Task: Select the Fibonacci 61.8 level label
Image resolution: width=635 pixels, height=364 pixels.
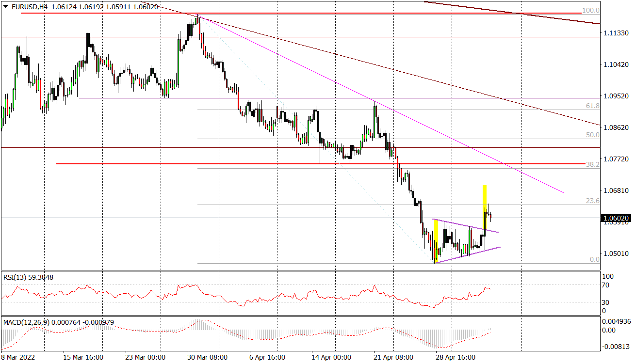Action: [593, 106]
